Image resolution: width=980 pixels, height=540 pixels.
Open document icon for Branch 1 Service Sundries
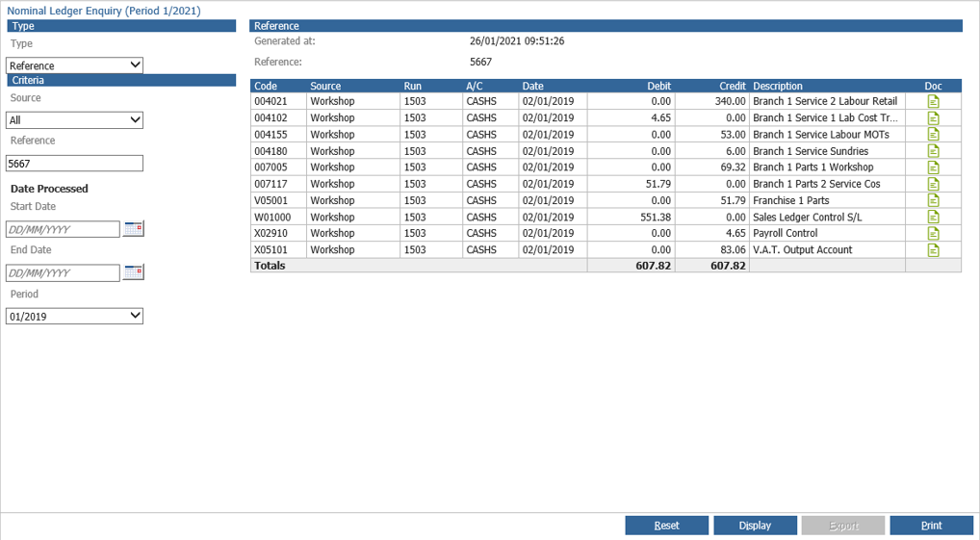[x=933, y=150]
